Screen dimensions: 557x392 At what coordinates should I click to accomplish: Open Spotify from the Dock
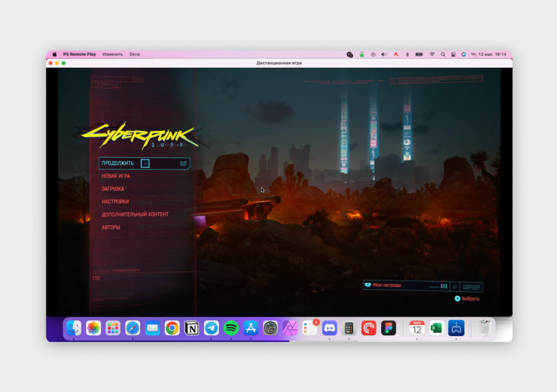click(231, 328)
